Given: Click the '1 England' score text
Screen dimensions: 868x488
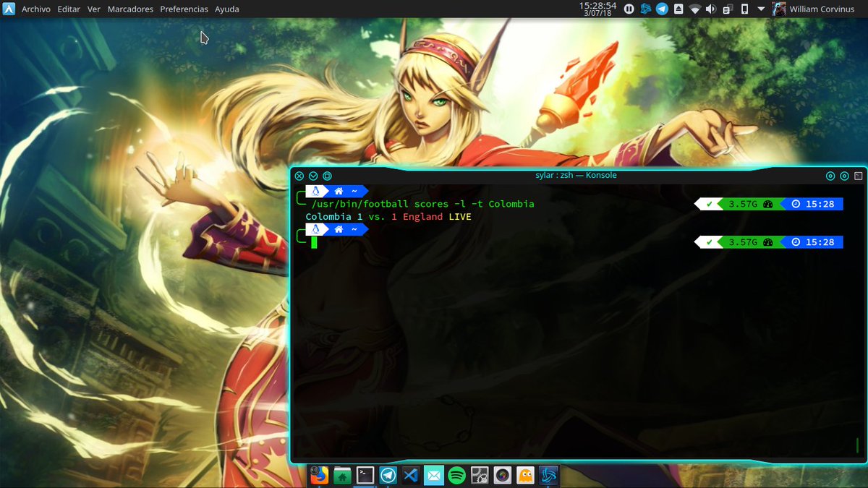Looking at the screenshot, I should [x=417, y=217].
